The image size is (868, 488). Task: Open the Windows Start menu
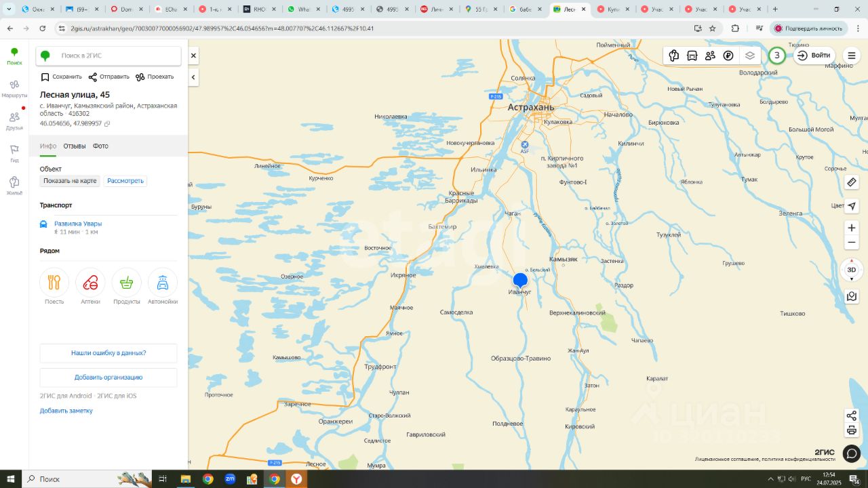(11, 479)
